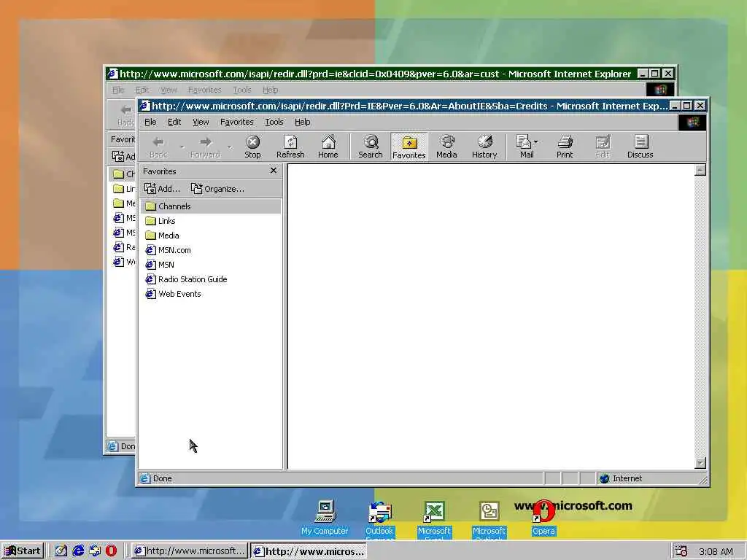Click the scroll up arrow of page
The width and height of the screenshot is (747, 560).
700,170
